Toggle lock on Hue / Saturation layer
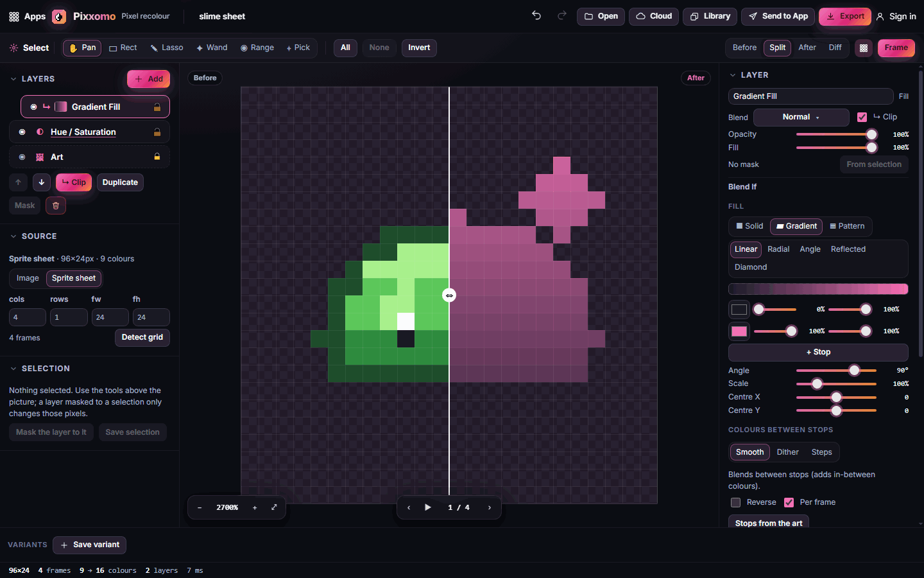 (x=157, y=132)
